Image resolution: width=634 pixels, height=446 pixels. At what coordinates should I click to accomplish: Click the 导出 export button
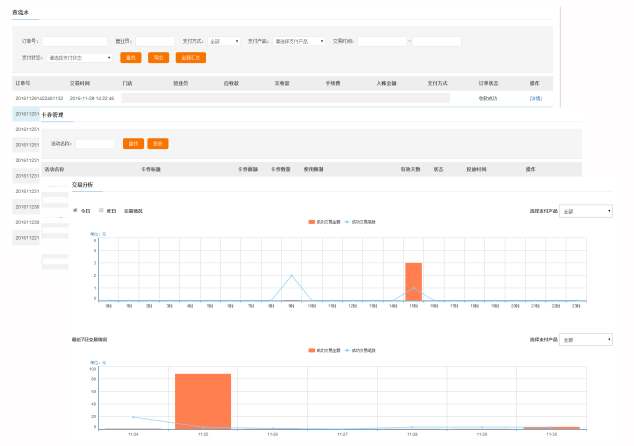coord(158,58)
